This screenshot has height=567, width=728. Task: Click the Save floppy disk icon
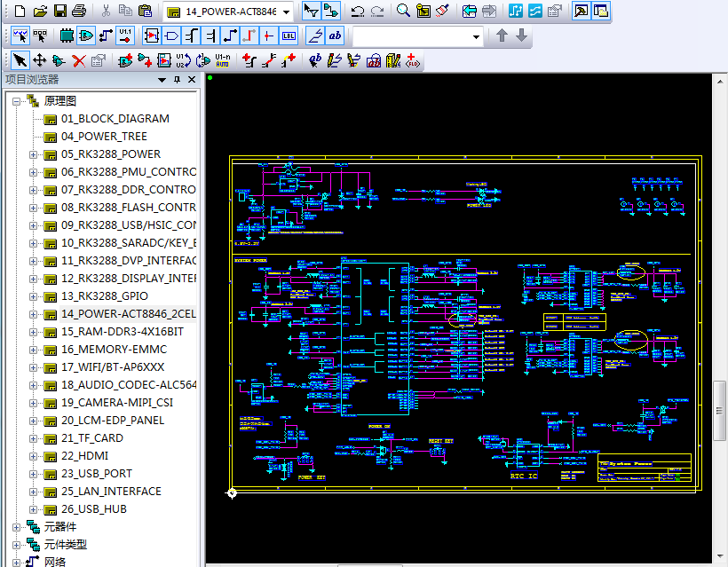[x=59, y=11]
